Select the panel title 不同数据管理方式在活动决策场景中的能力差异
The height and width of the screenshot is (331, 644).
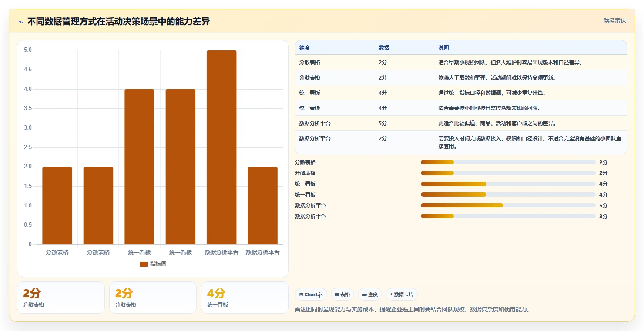(x=119, y=21)
